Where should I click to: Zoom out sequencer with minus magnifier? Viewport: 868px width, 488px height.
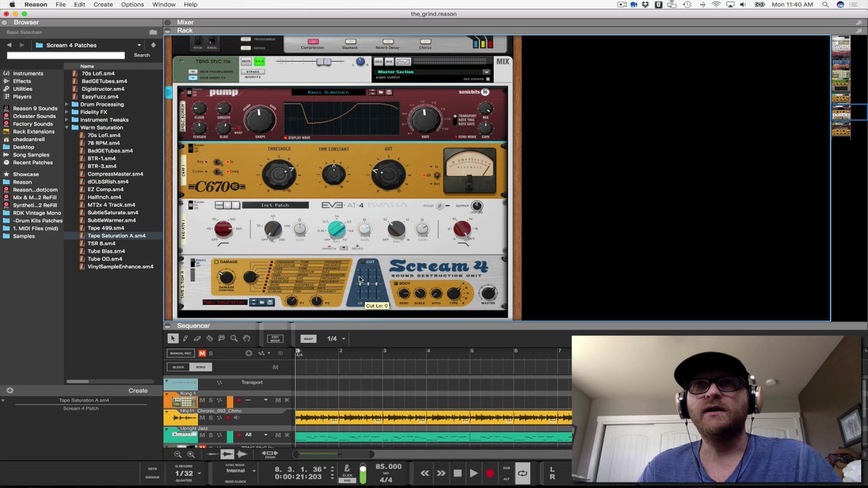pos(178,455)
